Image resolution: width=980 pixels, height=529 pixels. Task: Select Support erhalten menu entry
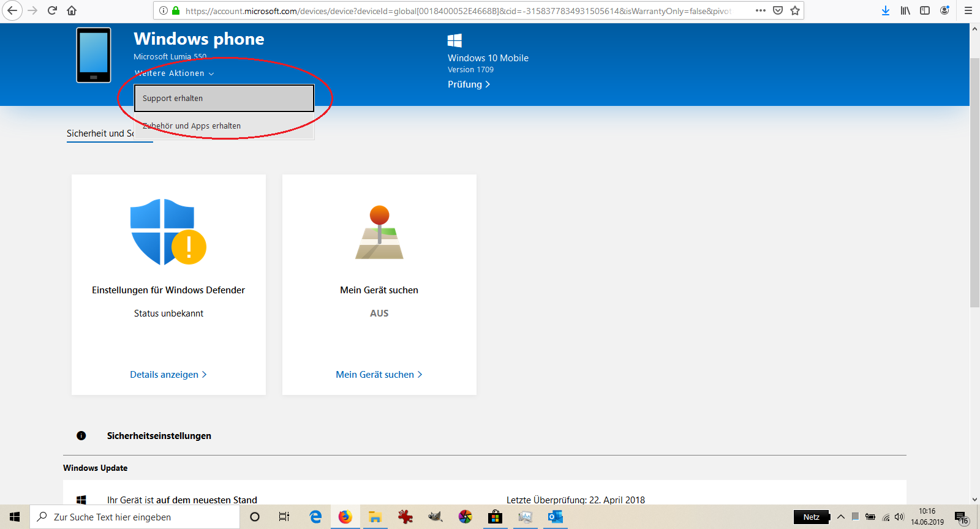(x=224, y=98)
